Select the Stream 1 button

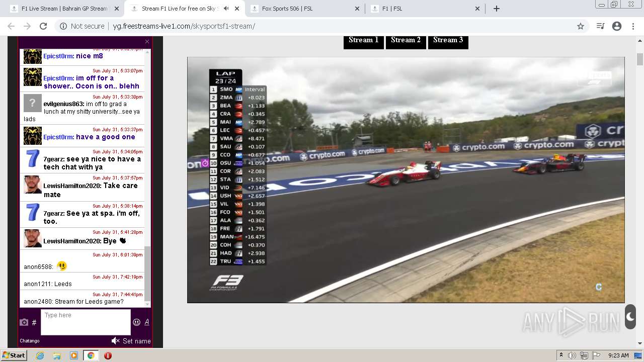364,40
